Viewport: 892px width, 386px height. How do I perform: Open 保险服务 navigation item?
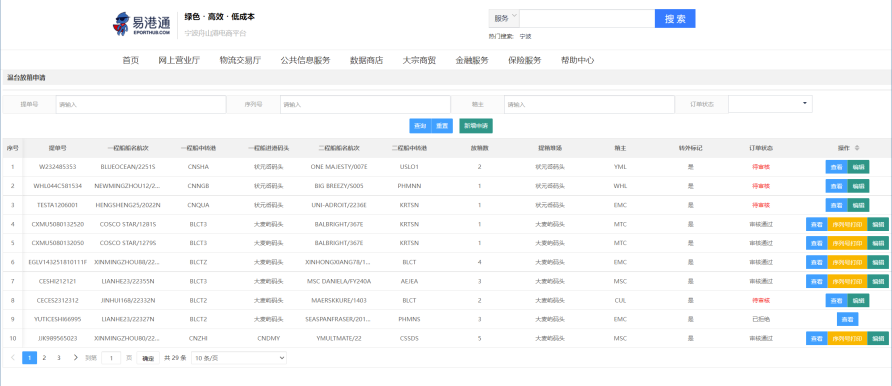coord(525,60)
